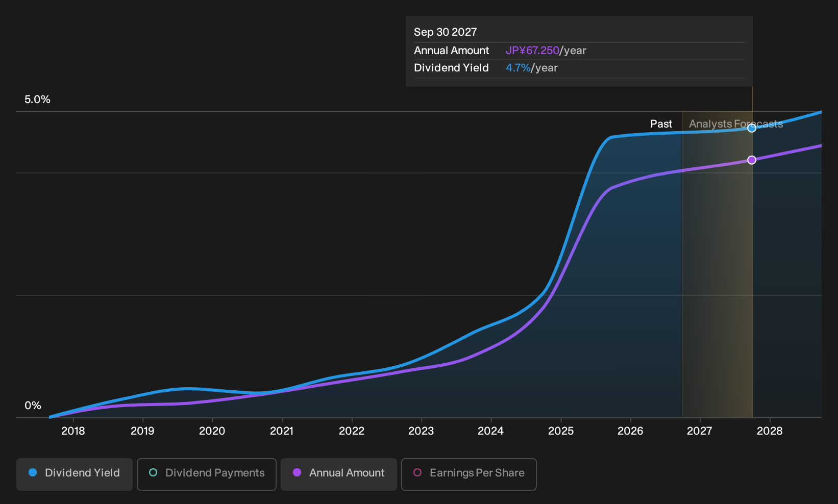This screenshot has width=838, height=504.
Task: Click the pink Earnings Per Share circle icon
Action: (x=417, y=472)
